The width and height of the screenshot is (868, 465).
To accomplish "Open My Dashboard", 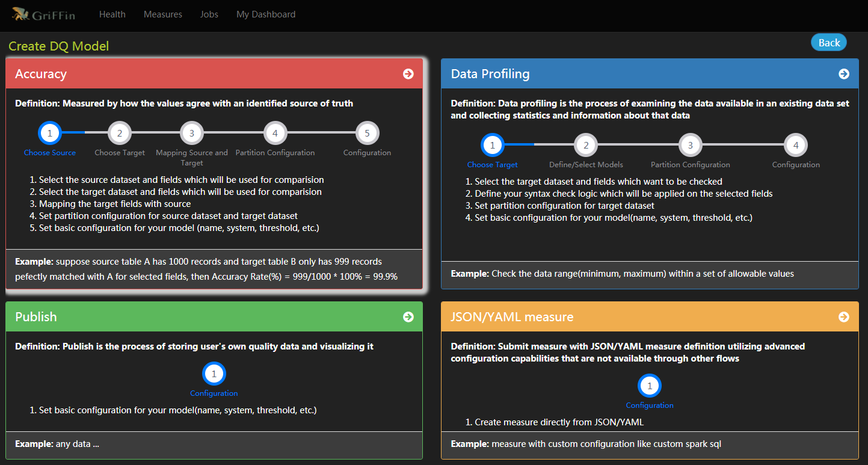I will [x=266, y=14].
